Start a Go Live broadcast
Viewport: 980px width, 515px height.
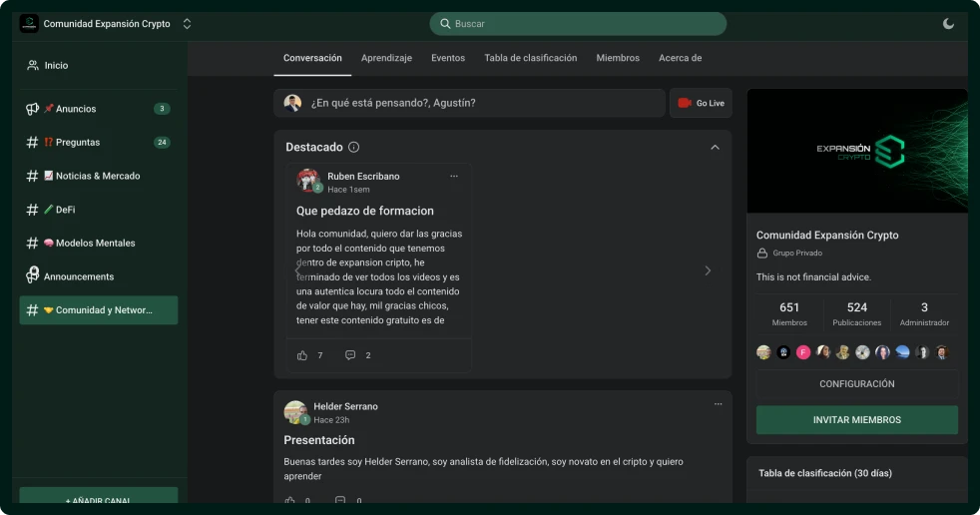[701, 103]
